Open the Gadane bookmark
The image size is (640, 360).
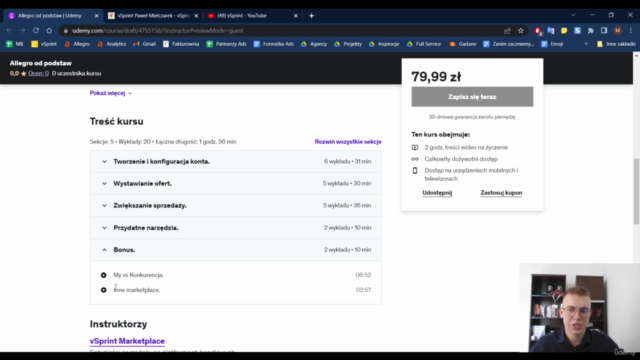(x=462, y=44)
